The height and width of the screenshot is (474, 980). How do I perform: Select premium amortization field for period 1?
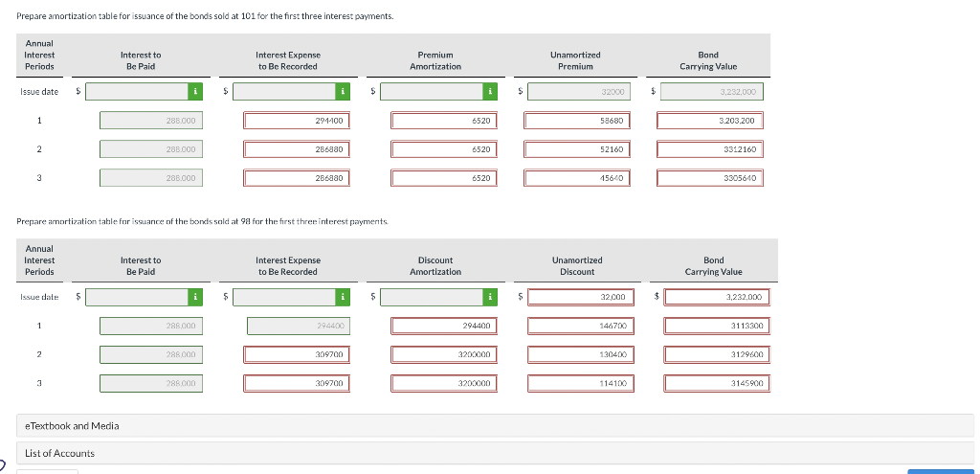point(444,121)
